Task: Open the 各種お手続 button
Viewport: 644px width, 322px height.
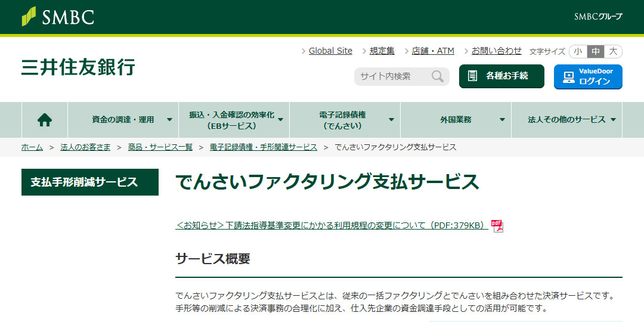Action: 501,76
